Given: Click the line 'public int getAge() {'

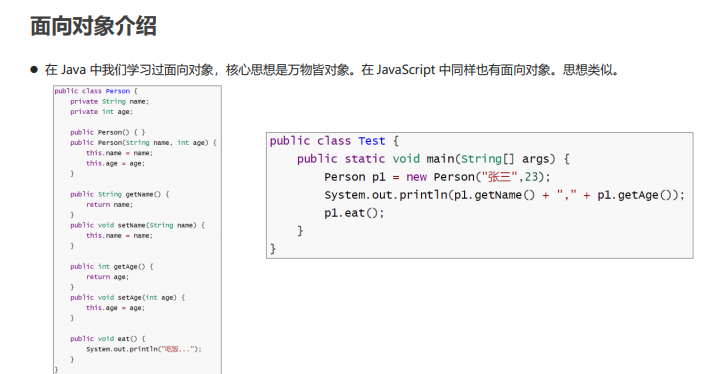Looking at the screenshot, I should pyautogui.click(x=112, y=266).
